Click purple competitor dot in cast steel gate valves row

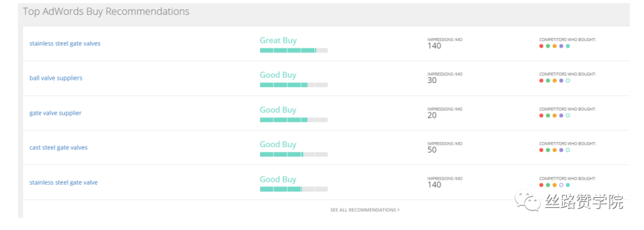pyautogui.click(x=561, y=150)
